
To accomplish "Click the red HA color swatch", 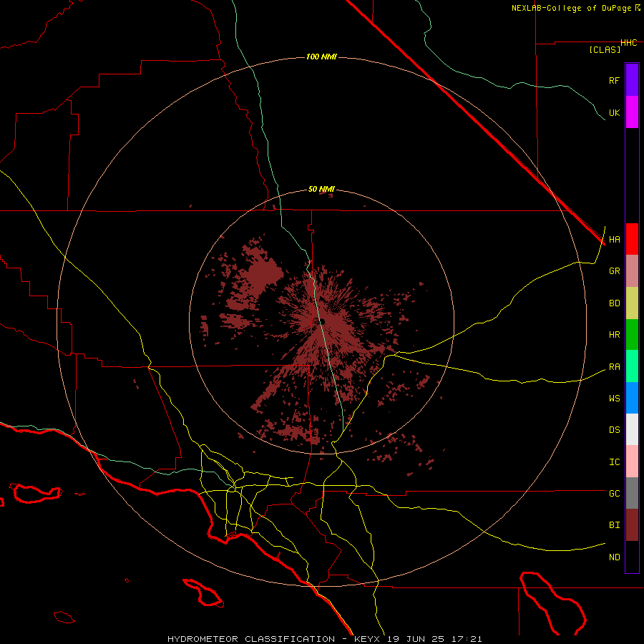I will 632,239.
